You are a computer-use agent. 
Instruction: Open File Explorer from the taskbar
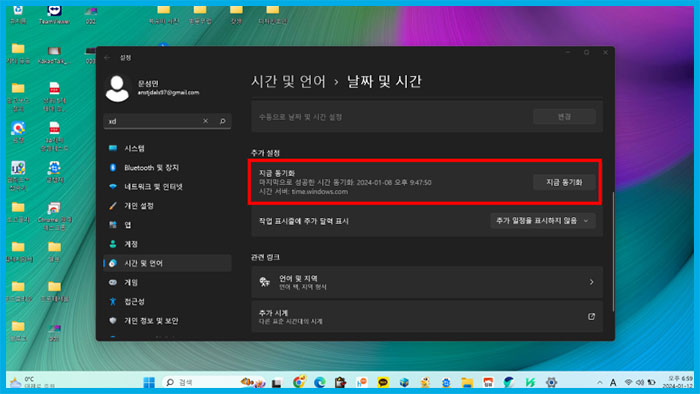[x=467, y=382]
